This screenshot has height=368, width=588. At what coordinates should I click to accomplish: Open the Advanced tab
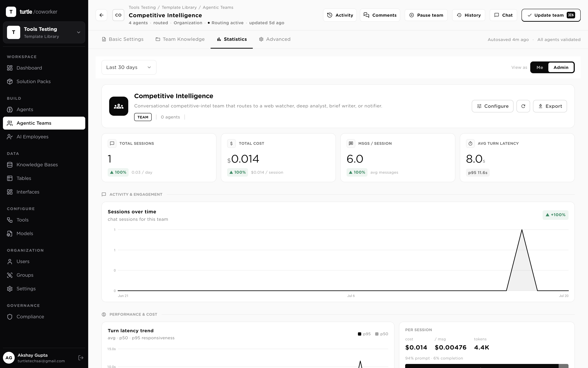point(275,39)
